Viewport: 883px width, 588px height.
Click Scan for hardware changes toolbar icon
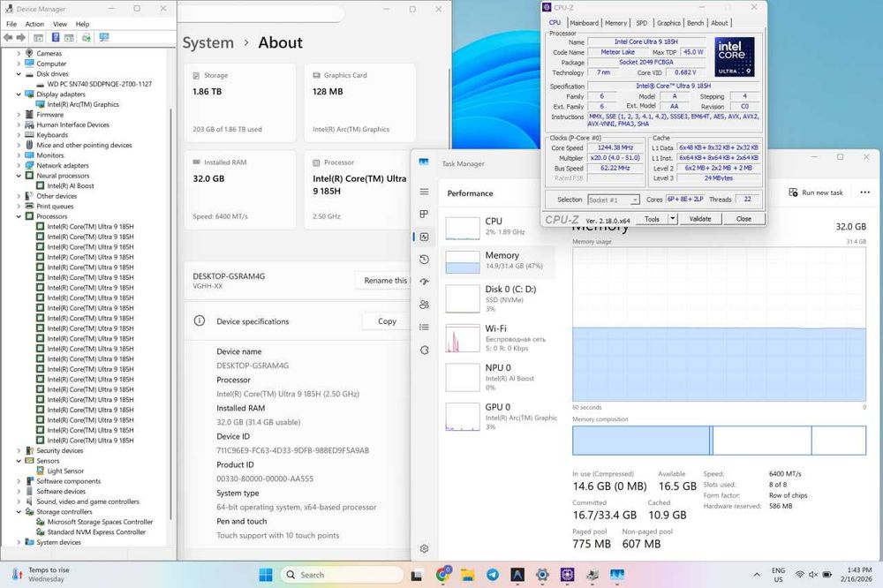pyautogui.click(x=104, y=38)
